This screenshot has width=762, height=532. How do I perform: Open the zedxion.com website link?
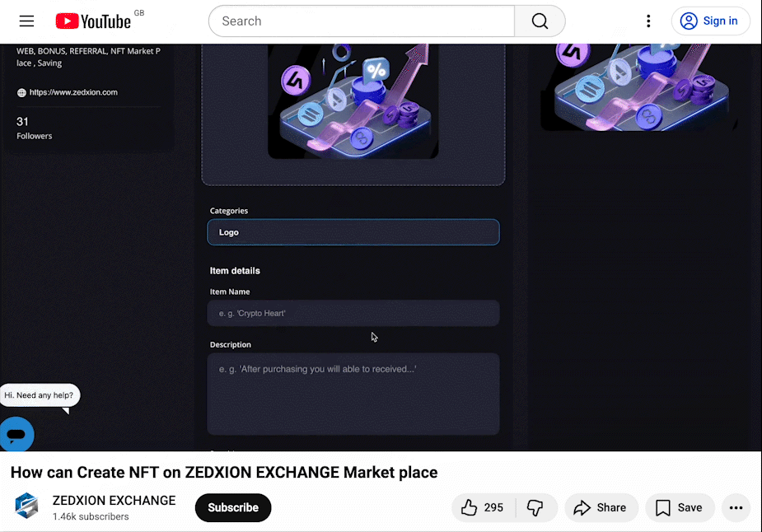(72, 92)
